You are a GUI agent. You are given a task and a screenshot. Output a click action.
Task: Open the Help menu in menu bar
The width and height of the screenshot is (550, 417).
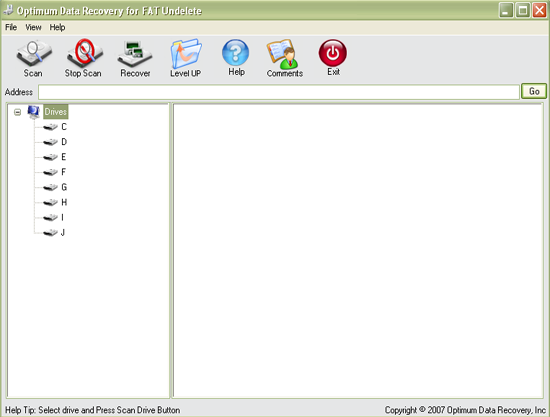57,27
